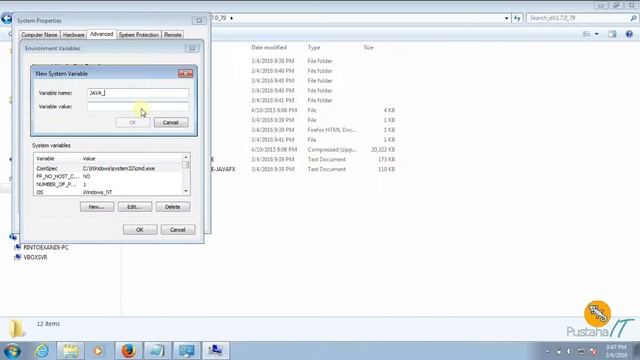
Task: Toggle the preview pane icon
Action: click(612, 34)
